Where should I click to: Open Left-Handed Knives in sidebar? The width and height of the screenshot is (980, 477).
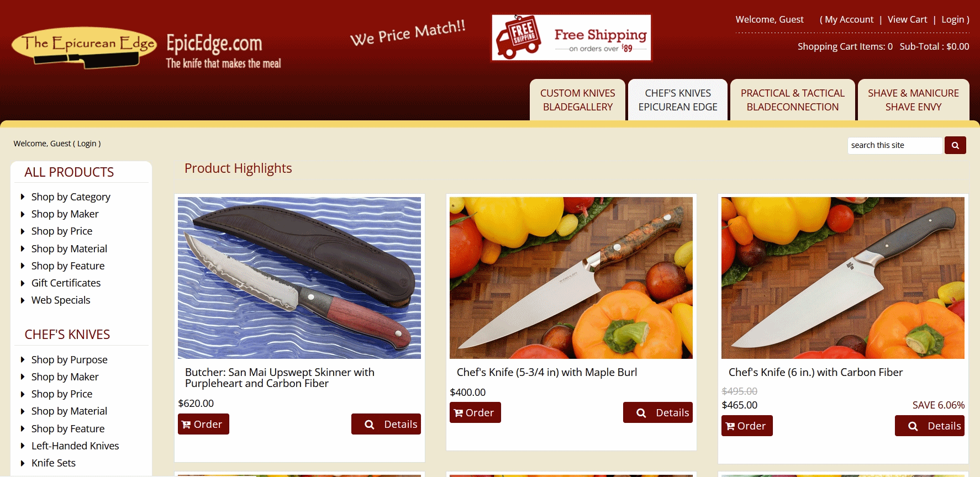click(75, 446)
